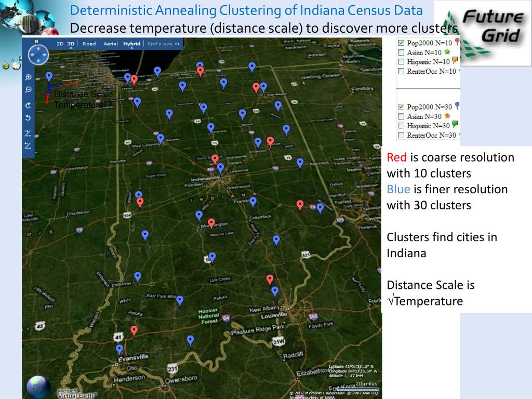Pan east using the compass right arrow

pyautogui.click(x=45, y=55)
